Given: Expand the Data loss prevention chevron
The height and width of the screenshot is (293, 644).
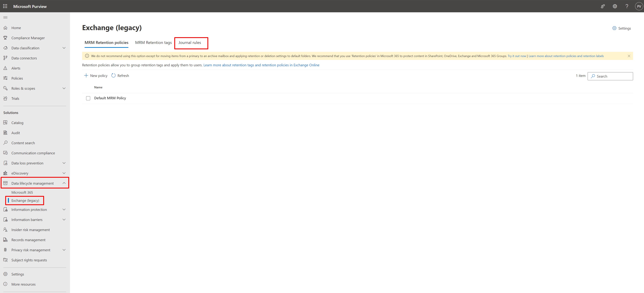Looking at the screenshot, I should (x=64, y=163).
